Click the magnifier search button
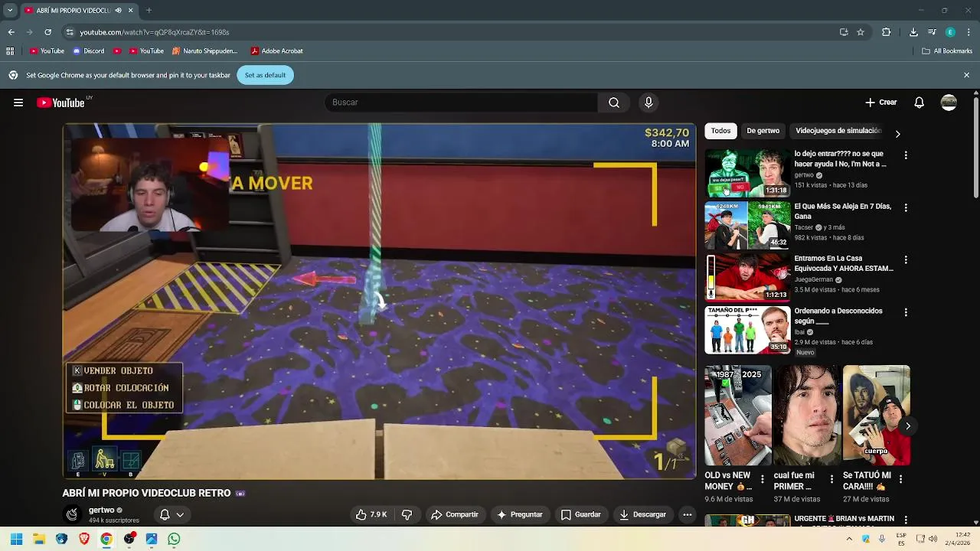 click(x=614, y=103)
